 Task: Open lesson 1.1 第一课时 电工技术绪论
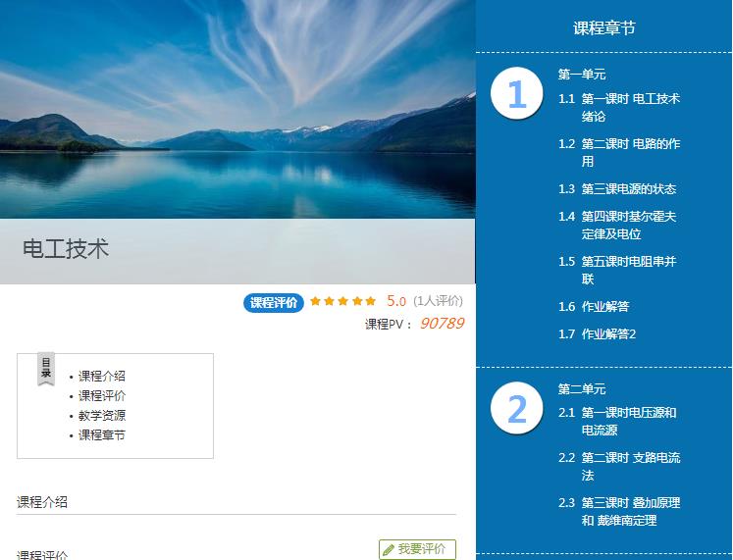619,108
